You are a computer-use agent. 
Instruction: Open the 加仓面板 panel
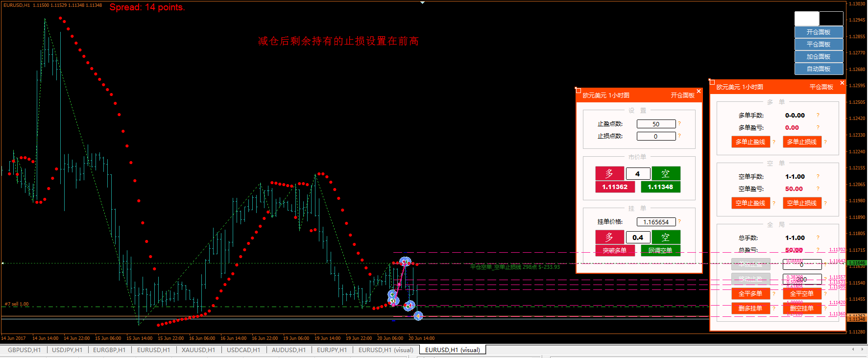(819, 57)
